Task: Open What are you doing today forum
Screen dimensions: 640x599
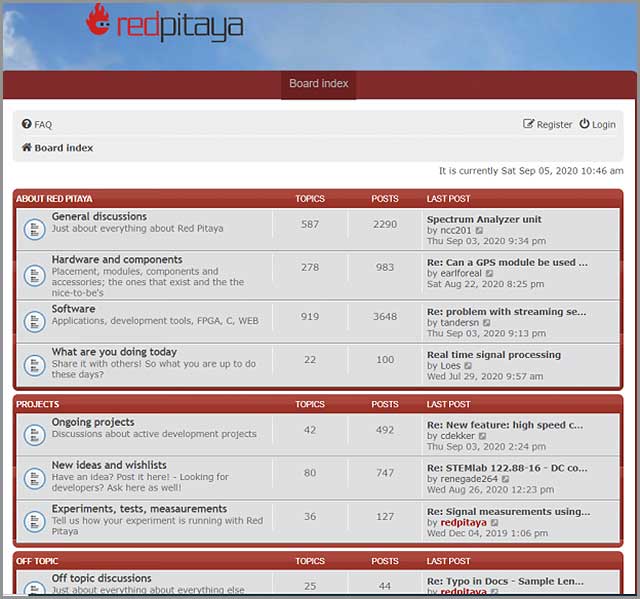Action: pyautogui.click(x=114, y=352)
